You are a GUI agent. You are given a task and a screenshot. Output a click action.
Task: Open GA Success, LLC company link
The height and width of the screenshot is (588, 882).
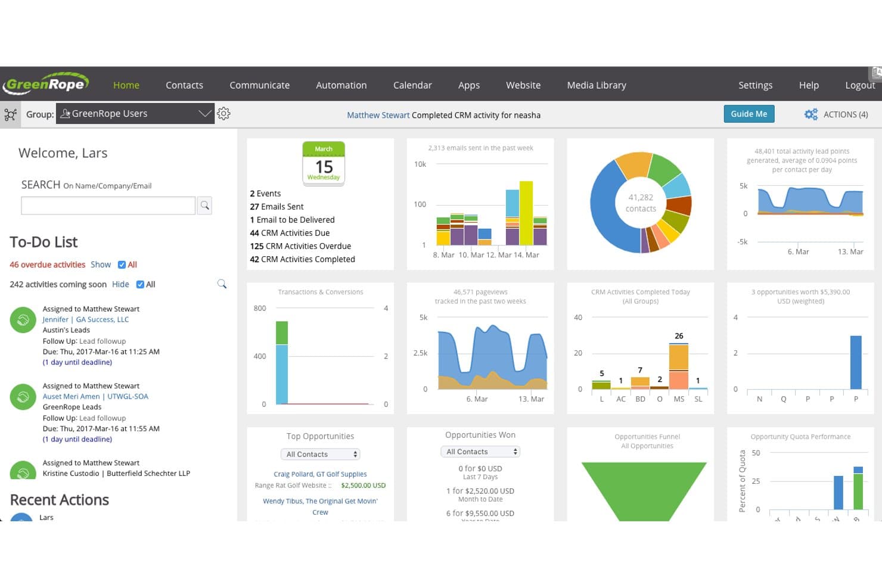click(x=103, y=319)
